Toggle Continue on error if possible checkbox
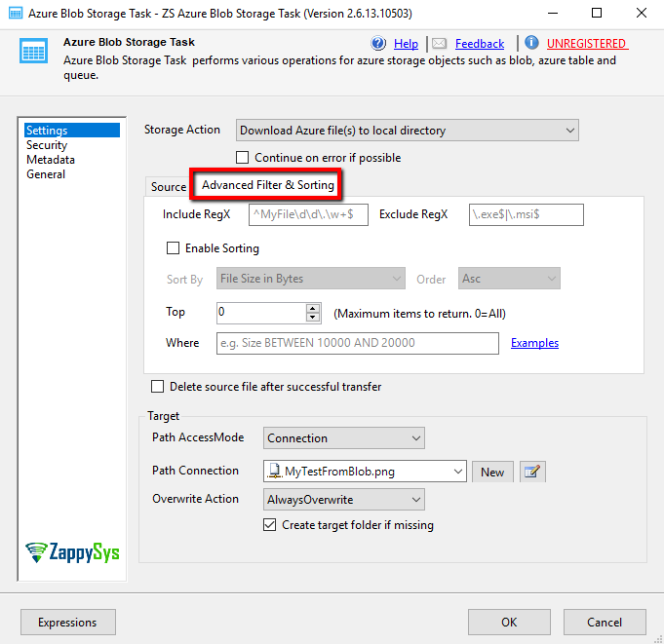Screen dimensions: 664x644 tap(242, 158)
